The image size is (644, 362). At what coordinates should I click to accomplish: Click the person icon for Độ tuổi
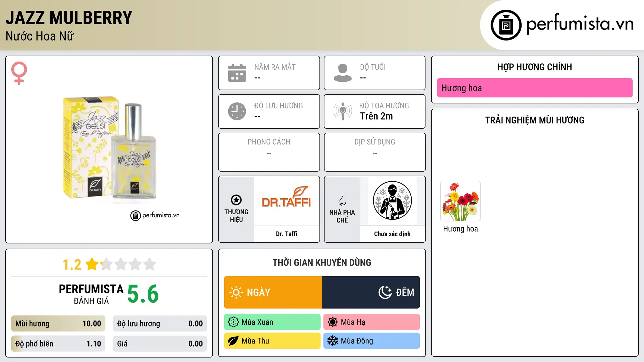pyautogui.click(x=343, y=73)
